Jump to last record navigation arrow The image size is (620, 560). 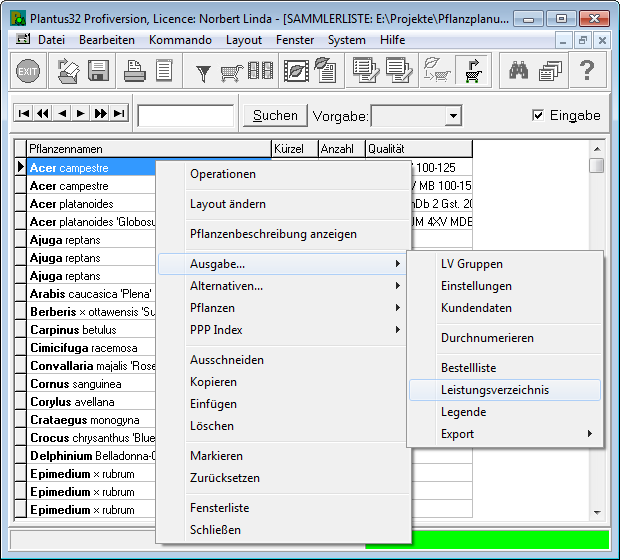pos(119,114)
